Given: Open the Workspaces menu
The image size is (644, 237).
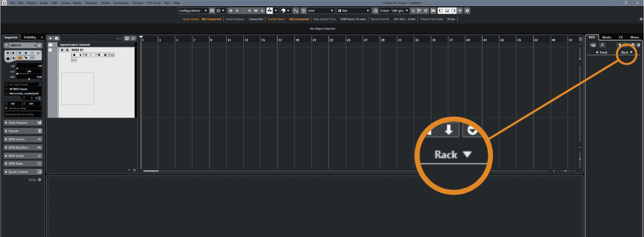Looking at the screenshot, I should coord(121,3).
